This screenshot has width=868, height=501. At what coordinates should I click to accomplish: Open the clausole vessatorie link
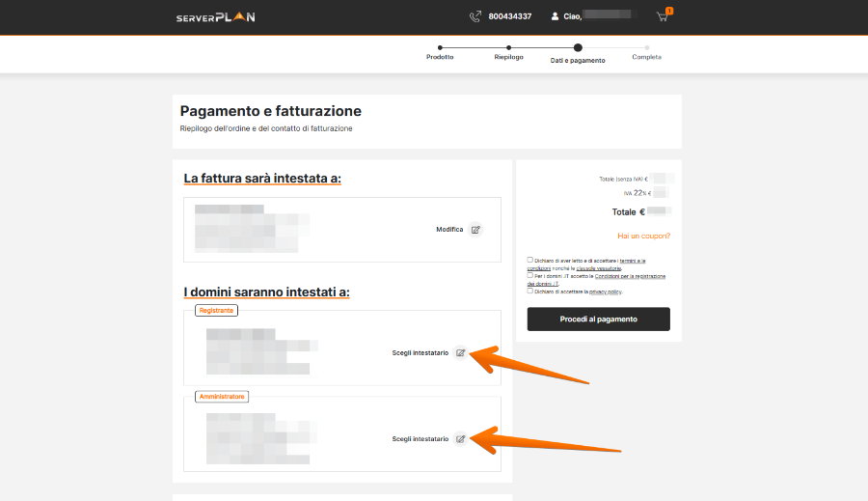pos(599,268)
